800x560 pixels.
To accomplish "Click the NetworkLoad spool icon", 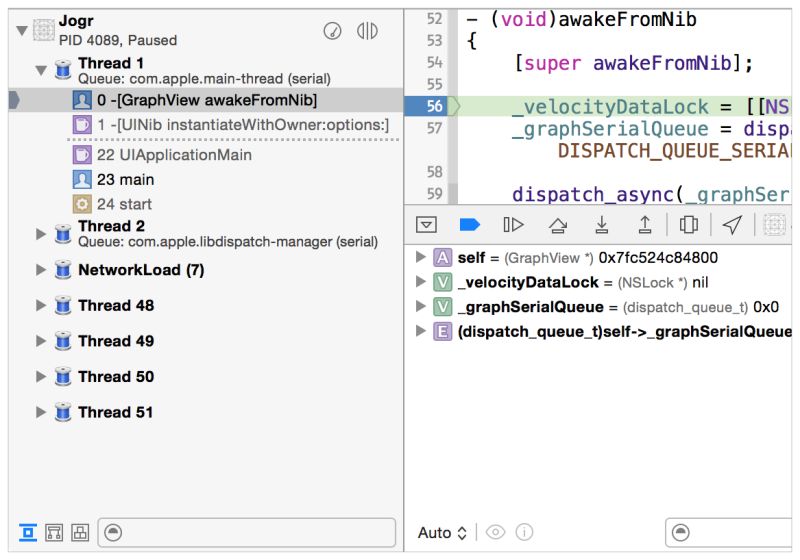I will click(x=63, y=270).
